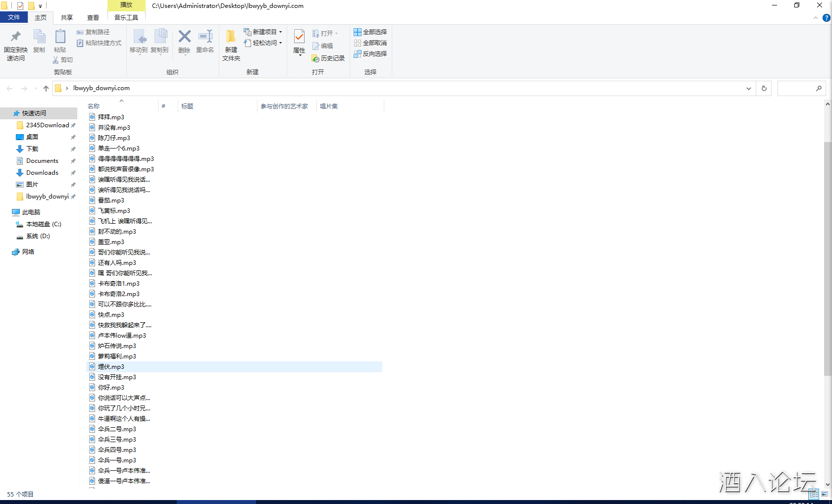The height and width of the screenshot is (504, 832).
Task: Select the file 卡布奇洛1.mp3
Action: click(119, 284)
